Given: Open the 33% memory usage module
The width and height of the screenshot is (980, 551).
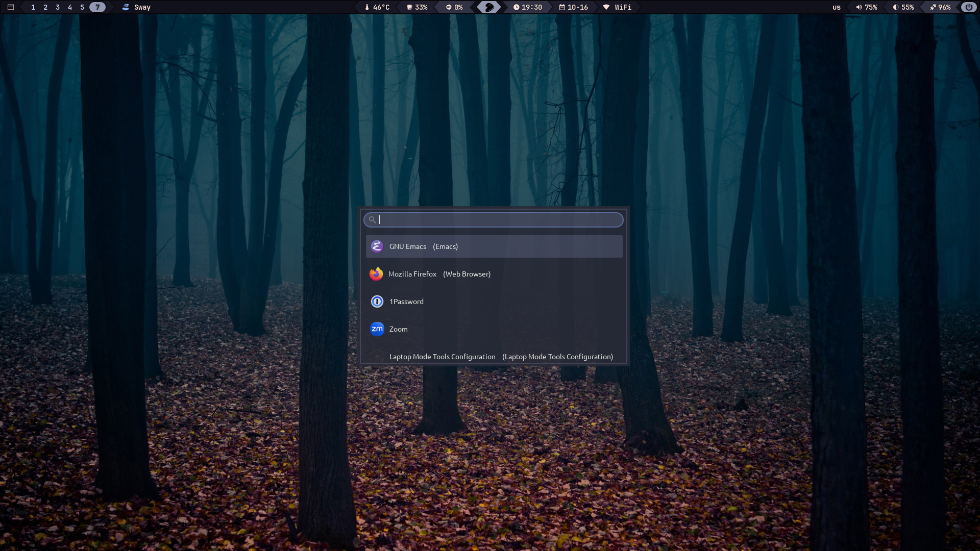Looking at the screenshot, I should [421, 7].
